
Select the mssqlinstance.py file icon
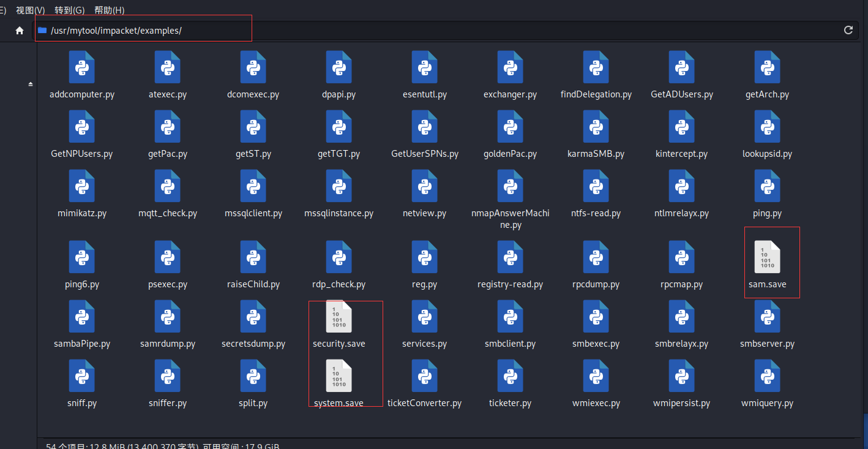tap(339, 186)
